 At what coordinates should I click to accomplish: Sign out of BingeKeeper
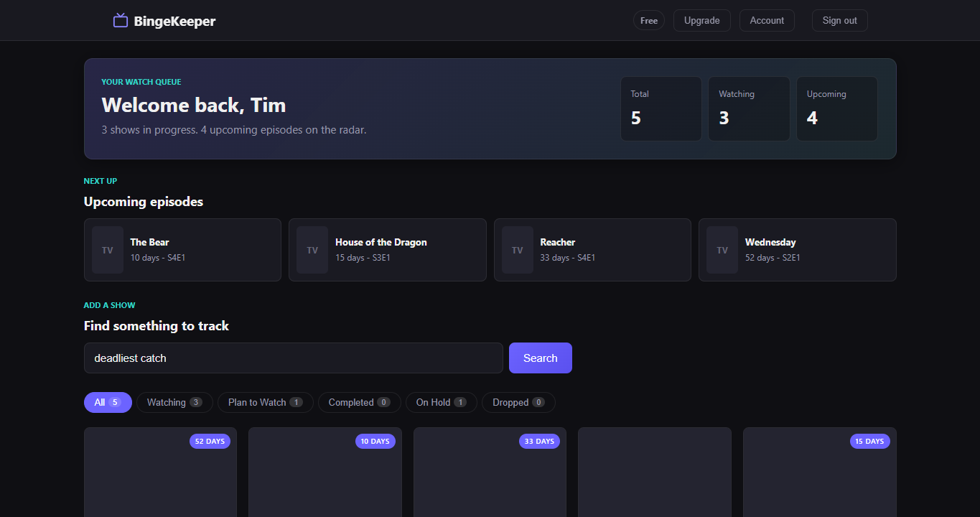(x=840, y=21)
